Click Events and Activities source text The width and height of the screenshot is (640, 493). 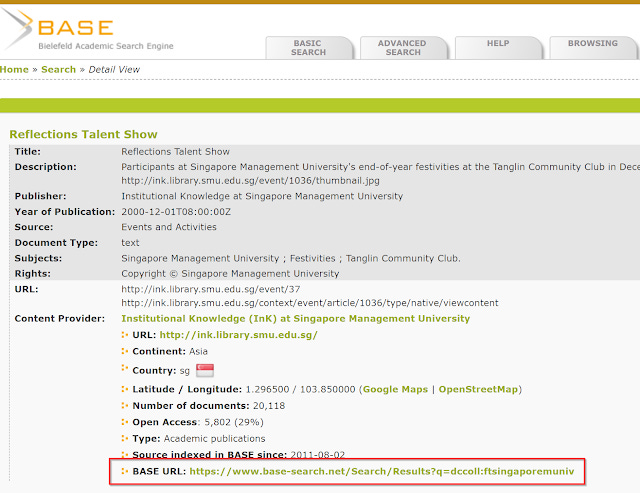click(x=169, y=227)
